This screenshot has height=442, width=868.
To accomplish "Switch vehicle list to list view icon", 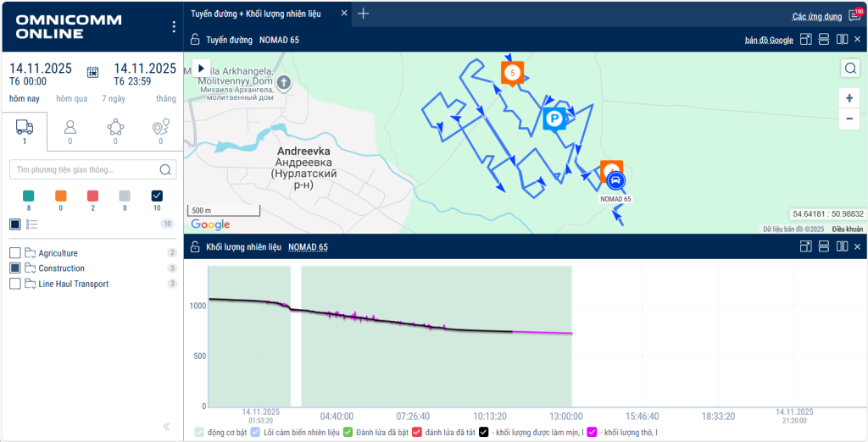I will coord(32,224).
